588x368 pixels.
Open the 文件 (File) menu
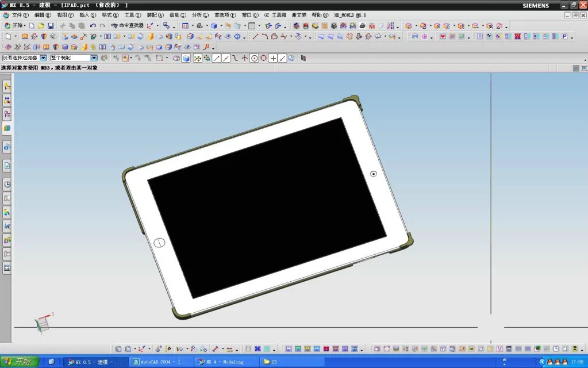pyautogui.click(x=21, y=15)
